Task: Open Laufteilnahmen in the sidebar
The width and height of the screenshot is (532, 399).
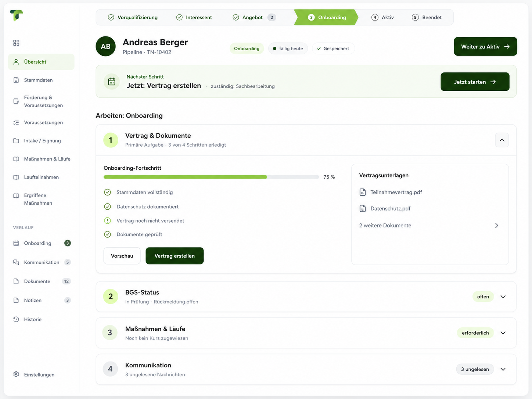Action: (x=41, y=177)
